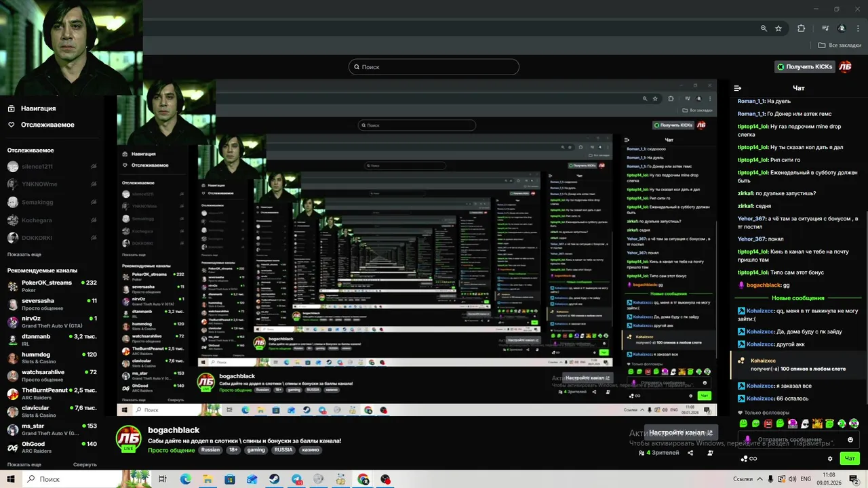Click Свернуть to collapse recommended channels
868x488 pixels.
pyautogui.click(x=85, y=465)
